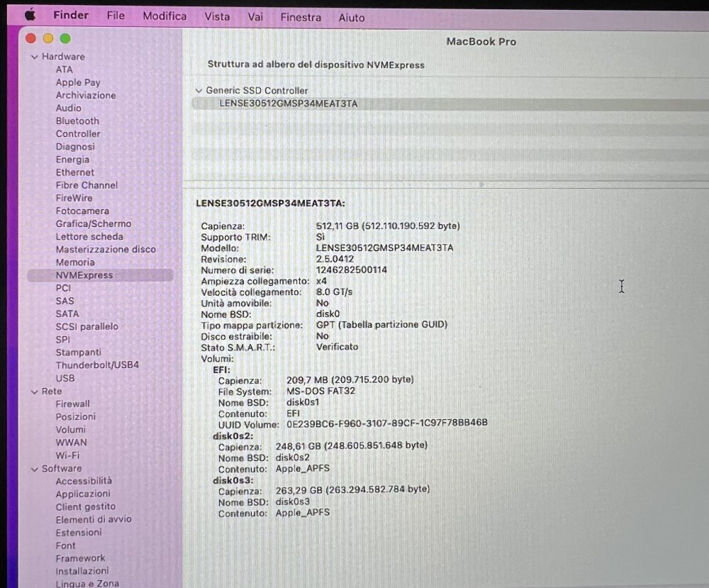Open the Finestra menu
709x588 pixels.
click(x=301, y=17)
